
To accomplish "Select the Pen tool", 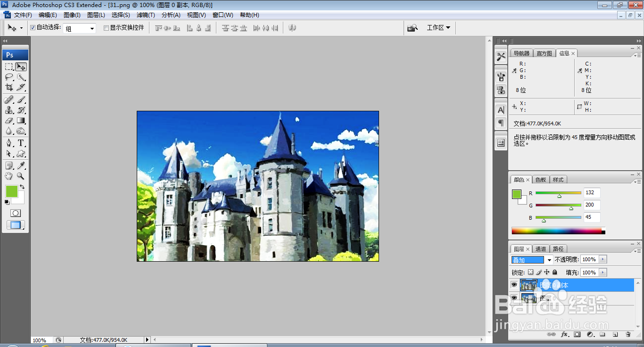I will [x=9, y=143].
